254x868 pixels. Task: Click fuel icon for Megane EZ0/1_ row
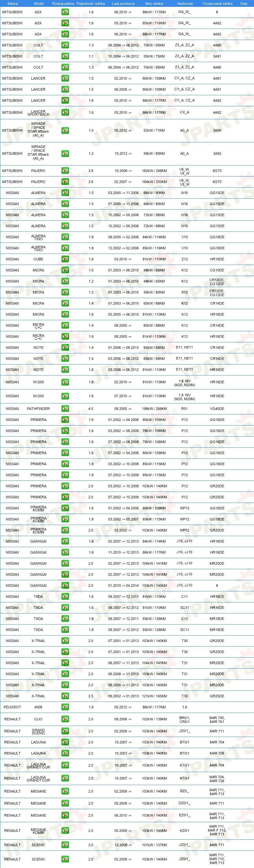(65, 816)
